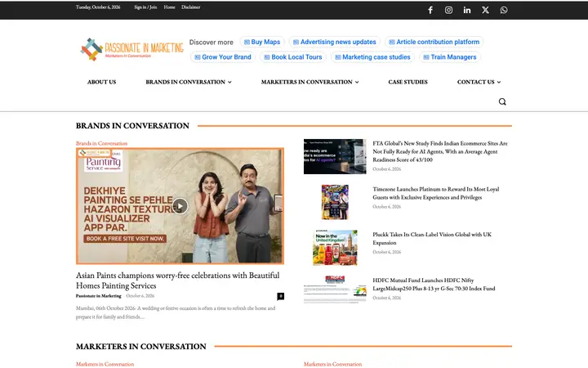Open HDFC Nifty LargeMidcap250 headline
This screenshot has width=588, height=368.
pos(434,285)
